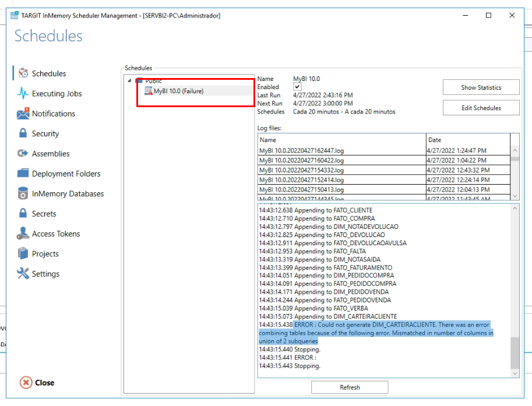Click the Close button label
The width and height of the screenshot is (532, 406).
(x=44, y=383)
